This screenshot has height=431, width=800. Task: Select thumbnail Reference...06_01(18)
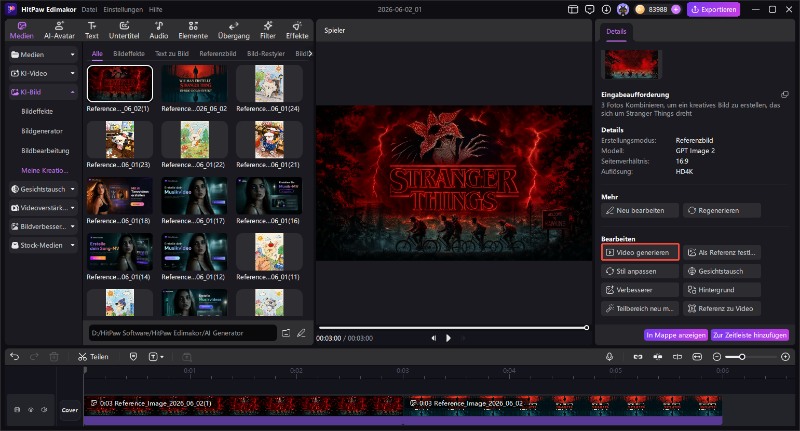tap(120, 195)
